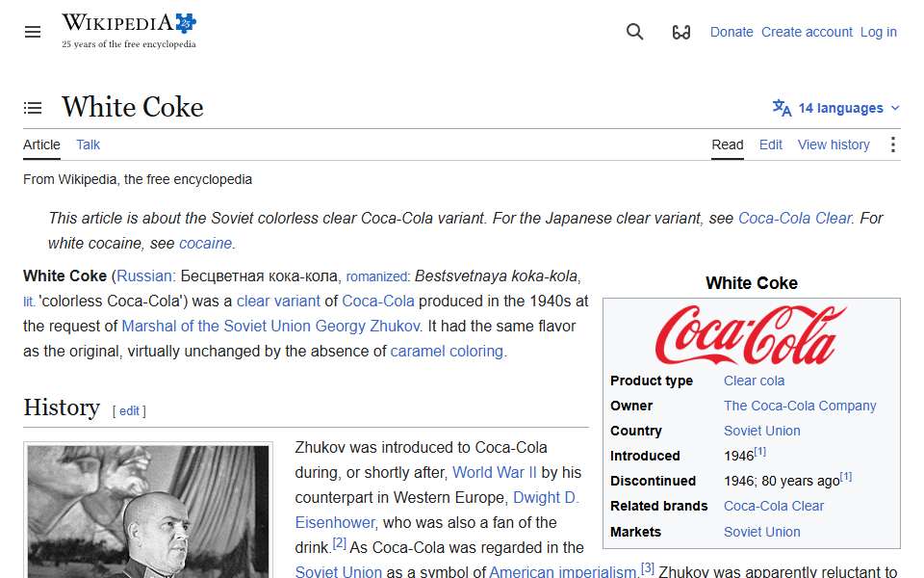This screenshot has height=578, width=924.
Task: Open the main menu hamburger icon
Action: (33, 32)
